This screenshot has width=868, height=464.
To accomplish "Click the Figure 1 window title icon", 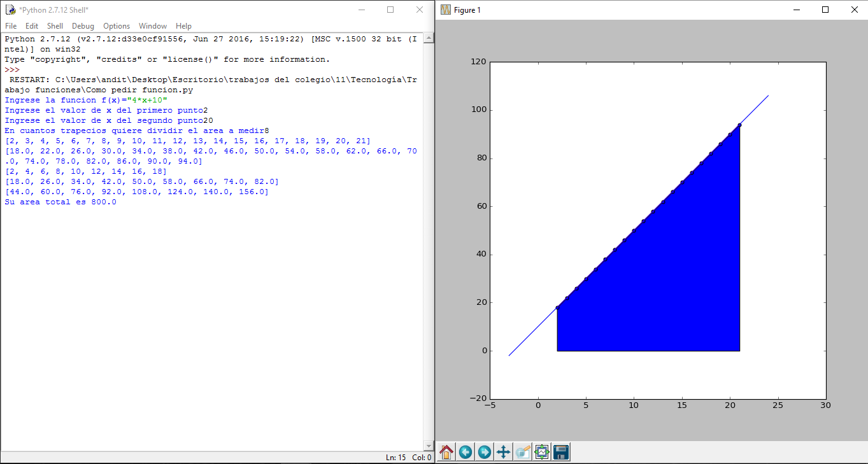I will [445, 10].
